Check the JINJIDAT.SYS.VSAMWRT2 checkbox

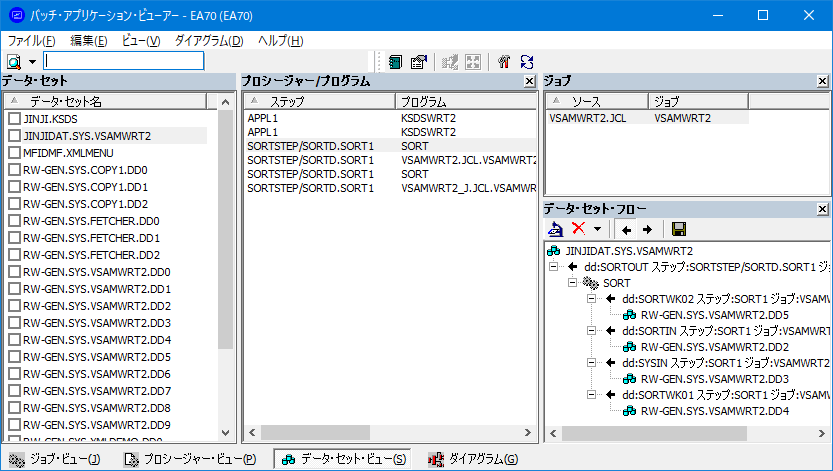click(x=14, y=136)
